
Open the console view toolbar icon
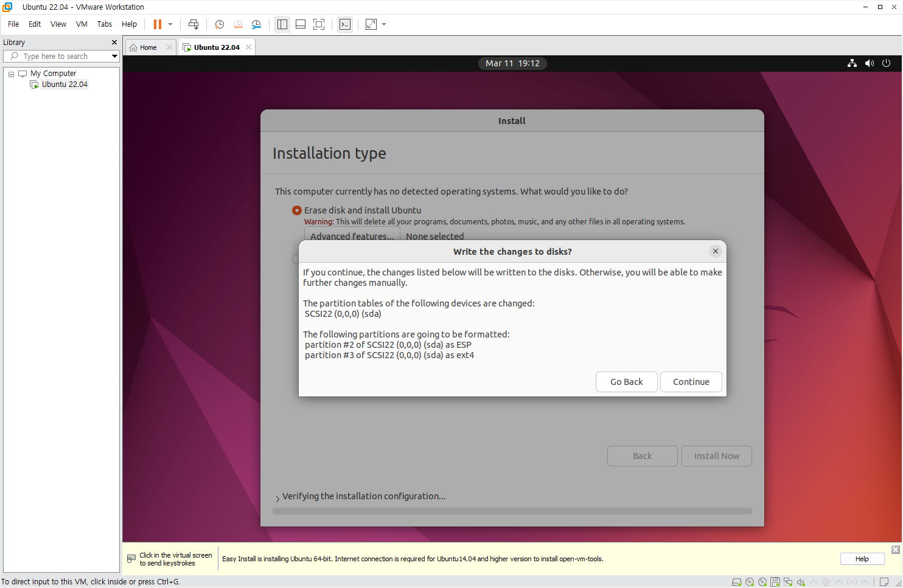[x=345, y=24]
